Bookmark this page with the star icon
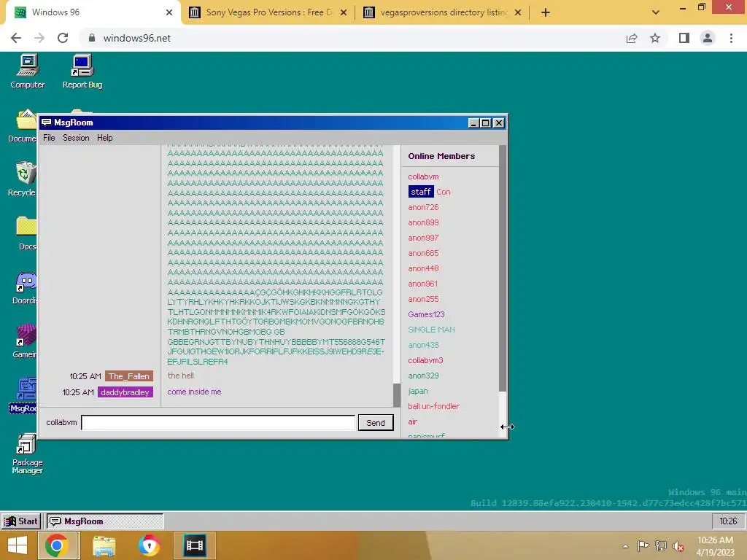The height and width of the screenshot is (560, 747). (x=655, y=38)
